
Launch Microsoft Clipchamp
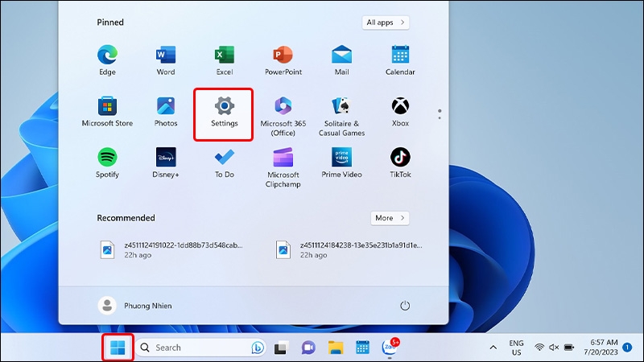pyautogui.click(x=283, y=168)
